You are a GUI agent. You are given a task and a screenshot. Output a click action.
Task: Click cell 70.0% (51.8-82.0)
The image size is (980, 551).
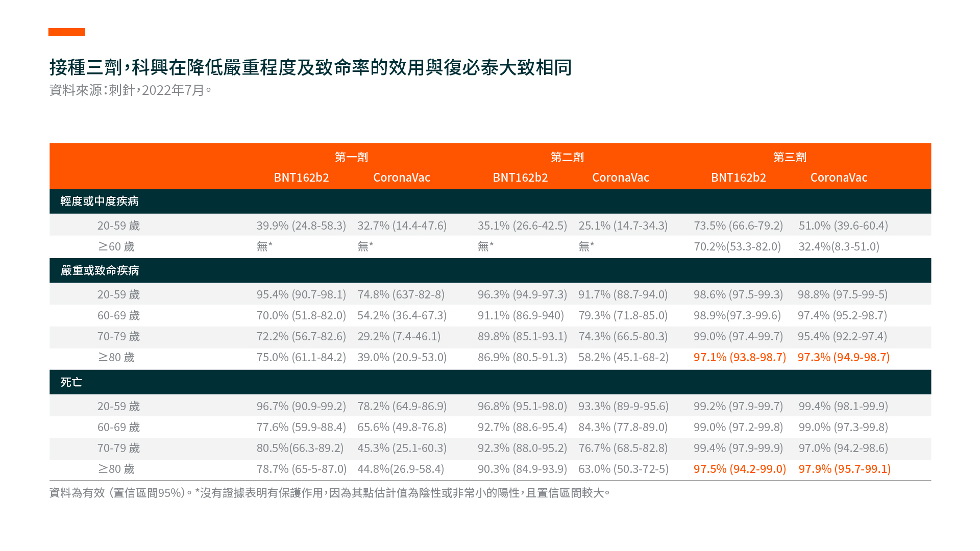(x=301, y=315)
